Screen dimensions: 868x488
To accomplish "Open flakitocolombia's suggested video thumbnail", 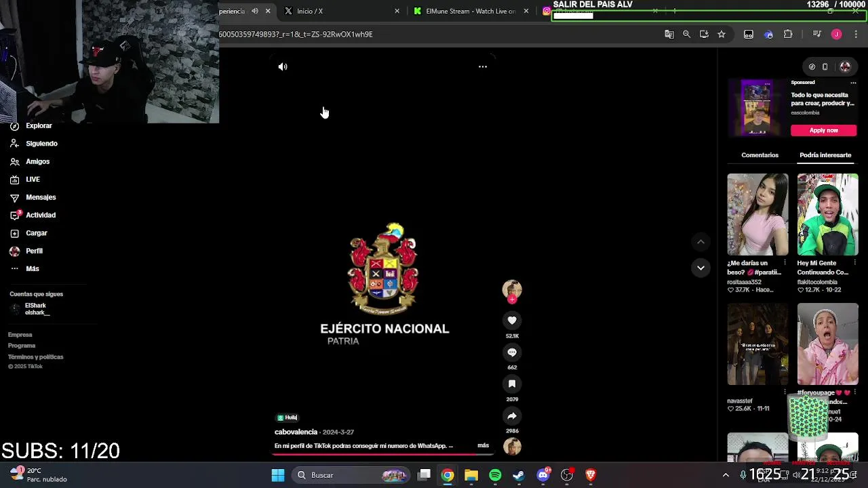I will tap(827, 215).
